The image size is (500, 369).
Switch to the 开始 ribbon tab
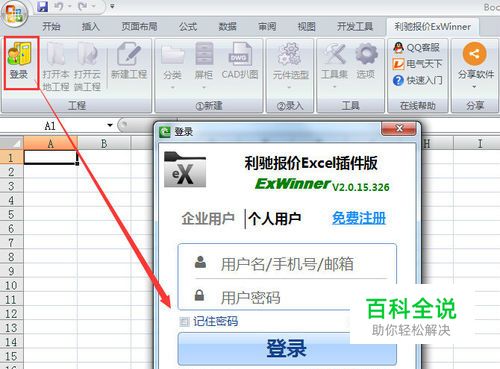click(x=51, y=27)
